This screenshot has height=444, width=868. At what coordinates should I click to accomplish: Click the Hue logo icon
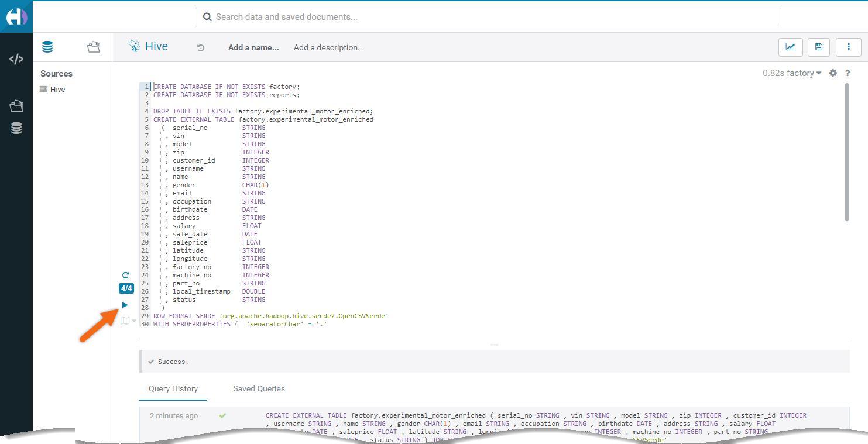[16, 16]
